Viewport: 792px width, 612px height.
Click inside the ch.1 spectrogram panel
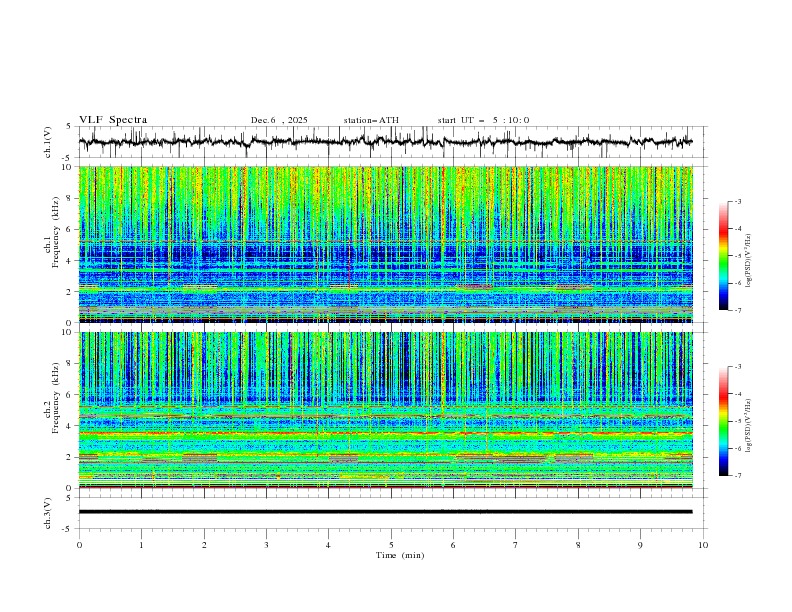[x=386, y=244]
